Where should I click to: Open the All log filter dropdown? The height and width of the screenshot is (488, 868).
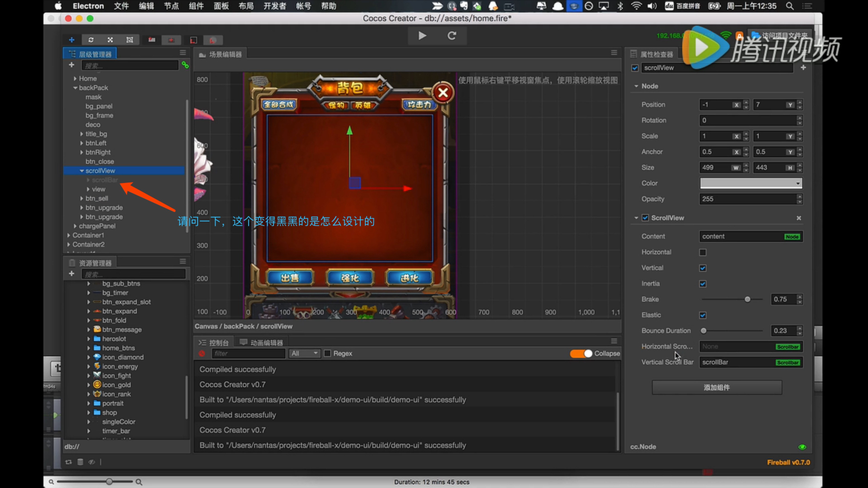pos(305,354)
